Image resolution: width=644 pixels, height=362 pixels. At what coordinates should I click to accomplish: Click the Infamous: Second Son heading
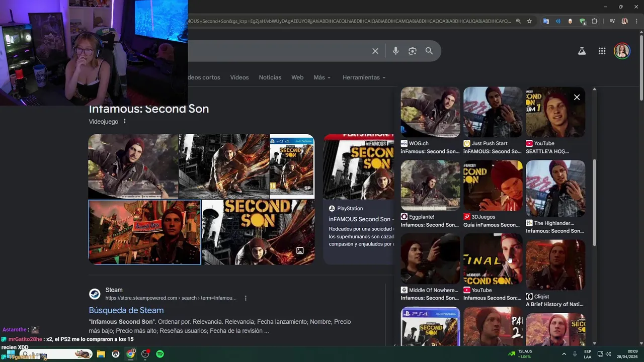(x=149, y=109)
